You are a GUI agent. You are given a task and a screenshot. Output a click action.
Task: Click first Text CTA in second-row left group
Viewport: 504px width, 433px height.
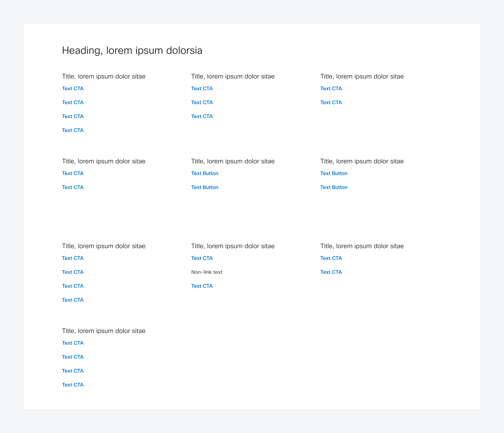(72, 173)
